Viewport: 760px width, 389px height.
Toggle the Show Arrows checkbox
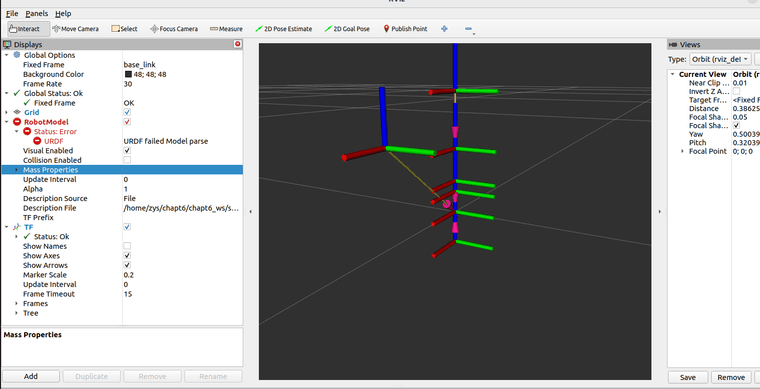[127, 265]
